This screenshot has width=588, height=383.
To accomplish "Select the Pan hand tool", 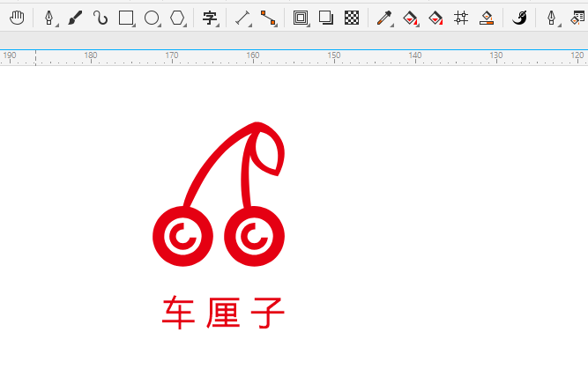I will point(17,18).
